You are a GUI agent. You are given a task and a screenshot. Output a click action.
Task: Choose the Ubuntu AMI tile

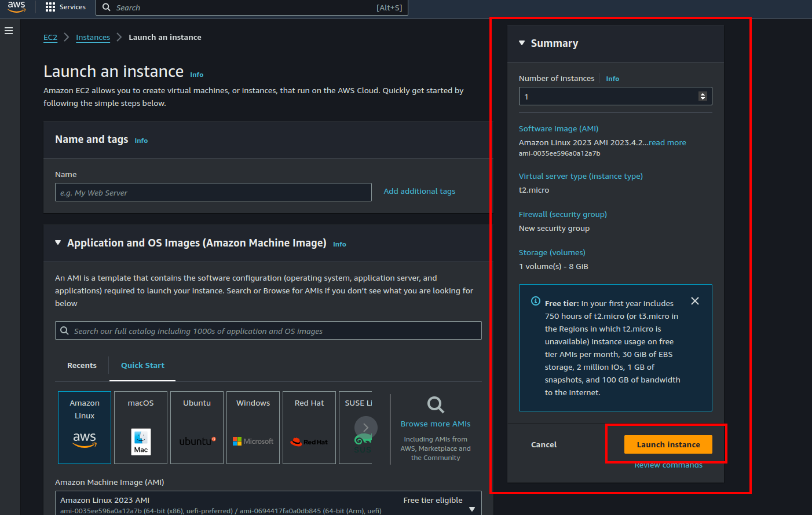[197, 428]
